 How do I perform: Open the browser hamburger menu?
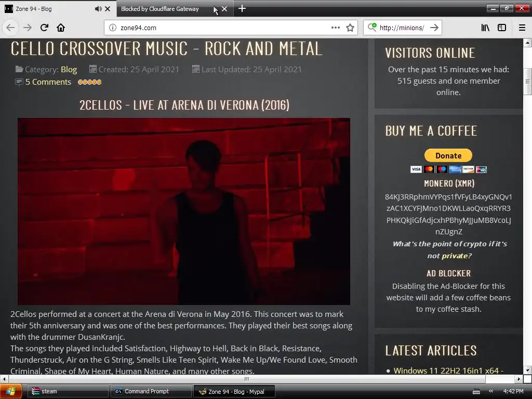(522, 28)
